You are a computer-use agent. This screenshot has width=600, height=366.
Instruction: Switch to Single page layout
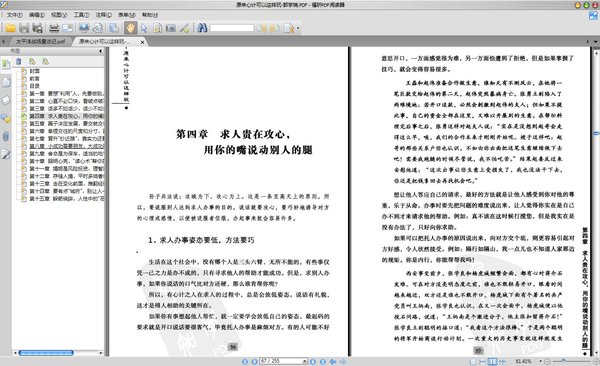click(473, 361)
